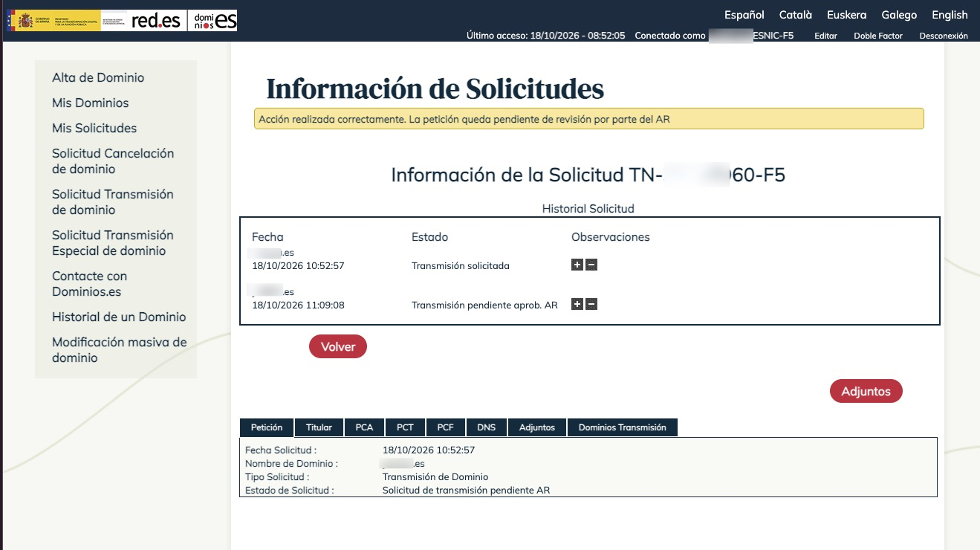
Task: Click Desconexión to log out
Action: coord(944,36)
